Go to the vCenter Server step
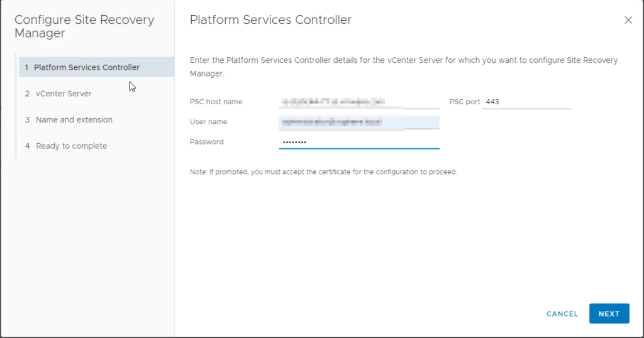 tap(64, 94)
